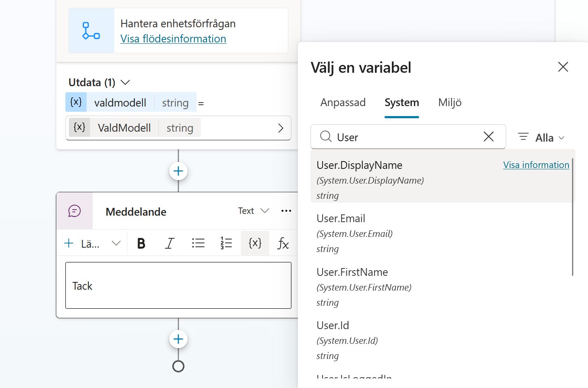The image size is (588, 388).
Task: Click the Meddelande node message icon
Action: click(x=74, y=211)
